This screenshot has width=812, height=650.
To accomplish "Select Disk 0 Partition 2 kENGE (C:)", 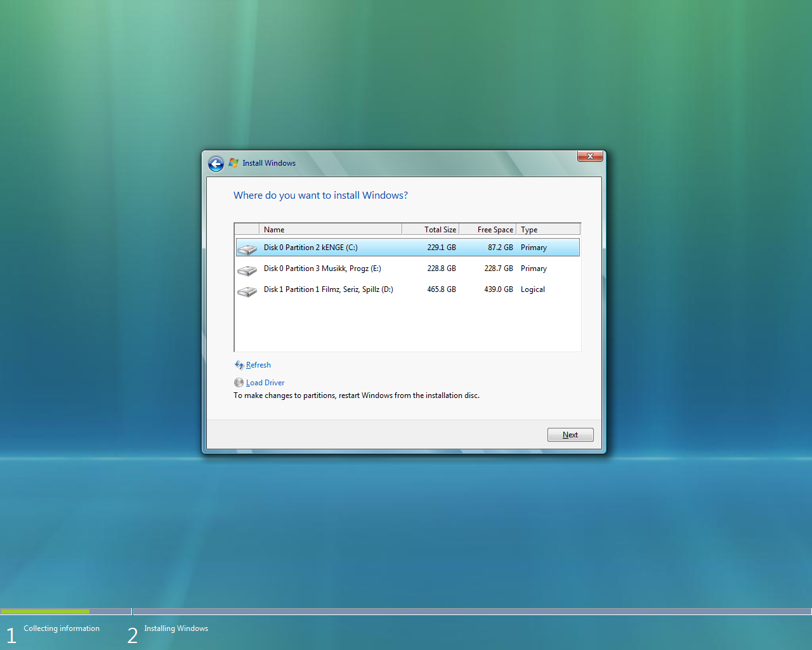I will 408,248.
